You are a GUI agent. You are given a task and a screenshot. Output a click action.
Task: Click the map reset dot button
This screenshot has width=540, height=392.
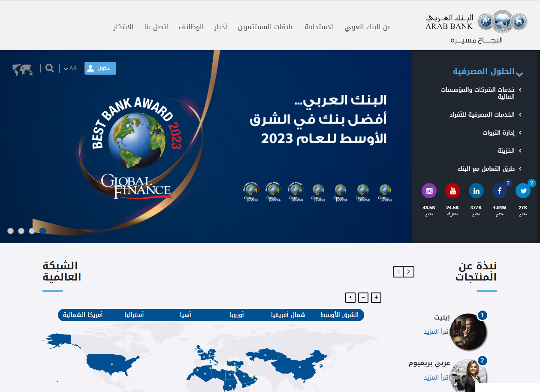click(x=350, y=297)
